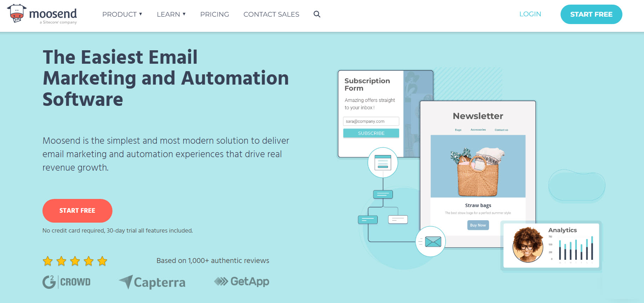This screenshot has width=644, height=303.
Task: Click the 'Subscription Form' heading
Action: pyautogui.click(x=367, y=84)
